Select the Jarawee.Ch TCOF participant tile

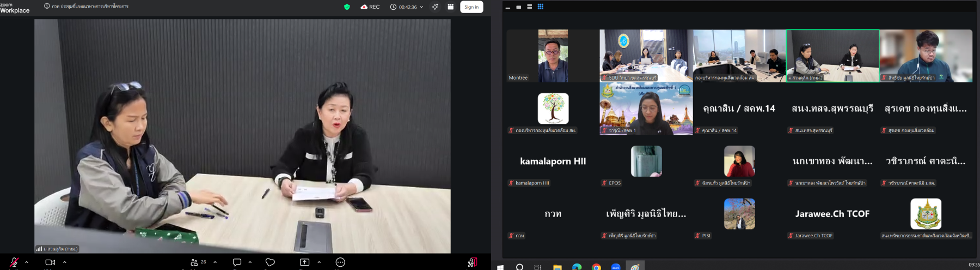832,214
